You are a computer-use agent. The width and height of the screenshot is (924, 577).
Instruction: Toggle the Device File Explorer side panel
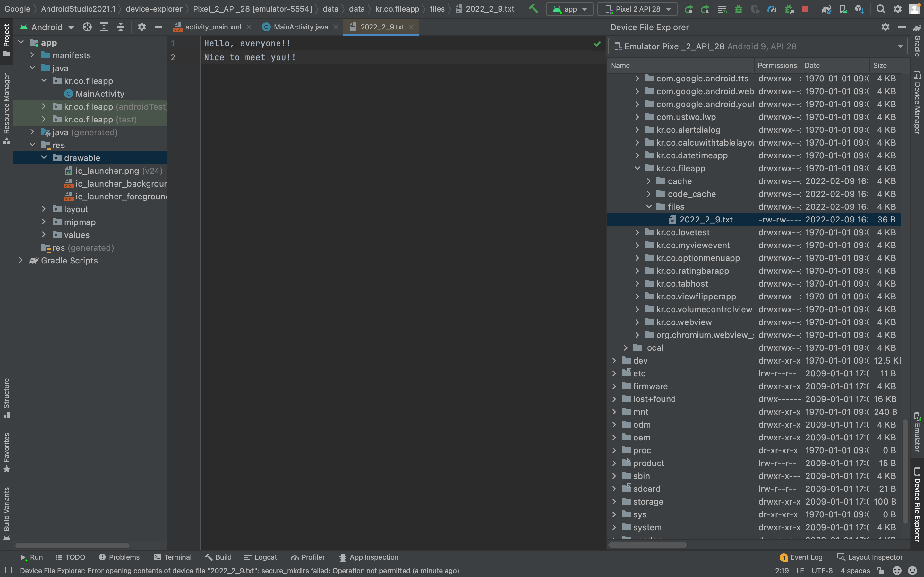(x=917, y=504)
